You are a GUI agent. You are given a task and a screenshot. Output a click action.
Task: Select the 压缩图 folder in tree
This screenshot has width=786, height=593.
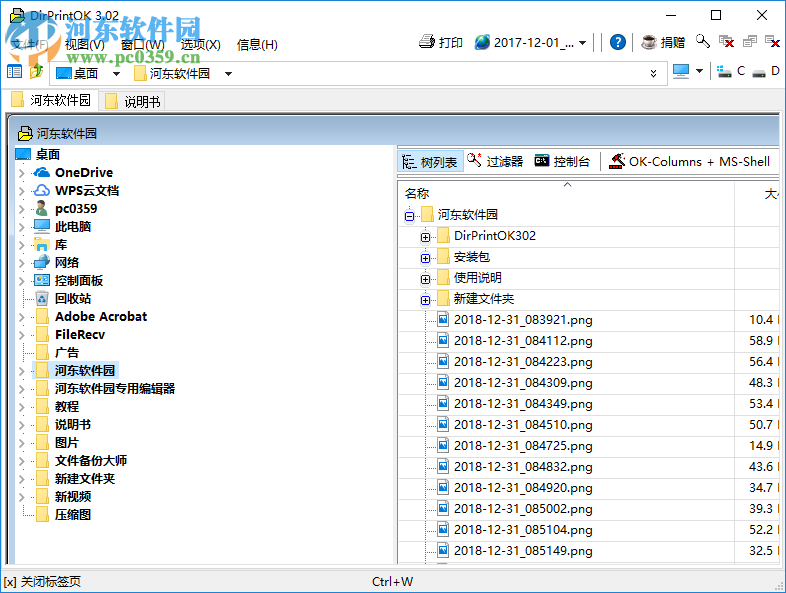[73, 515]
